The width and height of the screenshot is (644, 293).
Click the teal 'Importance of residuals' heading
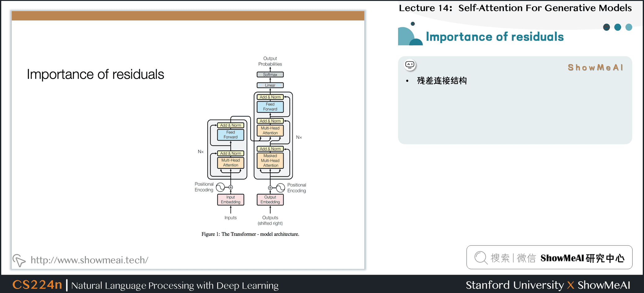[495, 37]
